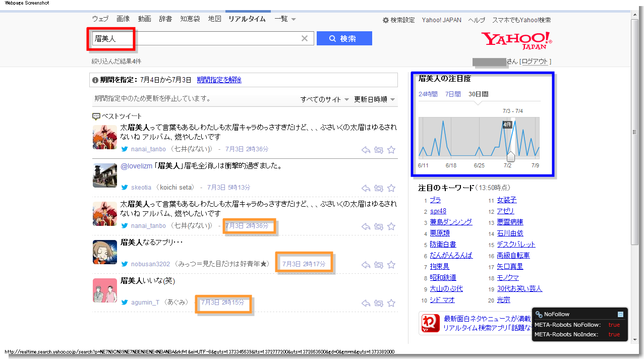Screen dimensions: 644x359
Task: Switch to the 画像 tab
Action: pyautogui.click(x=123, y=19)
